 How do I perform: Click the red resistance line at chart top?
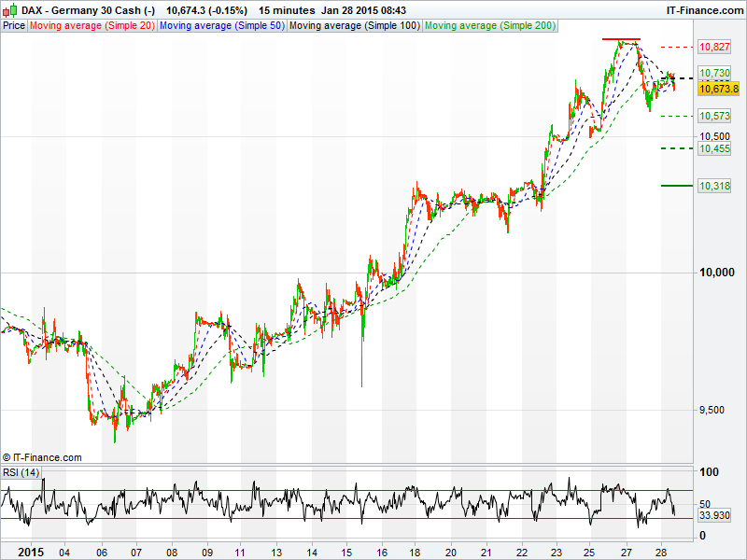(621, 40)
